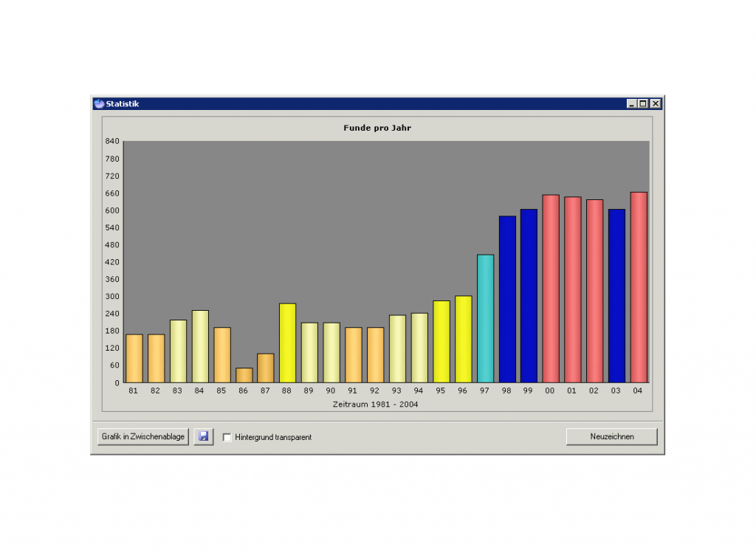Viewport: 756px width, 550px height.
Task: Click the y-axis value 300
Action: point(112,297)
